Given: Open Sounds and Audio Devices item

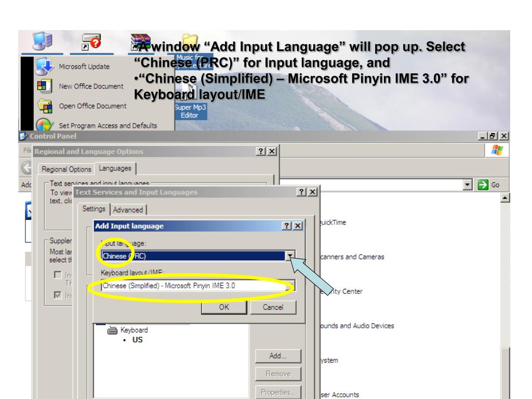Looking at the screenshot, I should click(357, 326).
